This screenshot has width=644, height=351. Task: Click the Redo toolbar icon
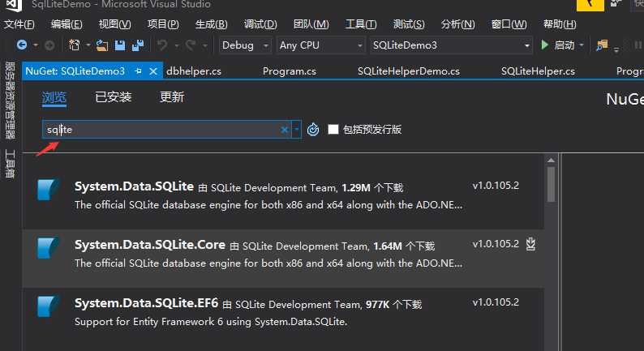click(190, 45)
